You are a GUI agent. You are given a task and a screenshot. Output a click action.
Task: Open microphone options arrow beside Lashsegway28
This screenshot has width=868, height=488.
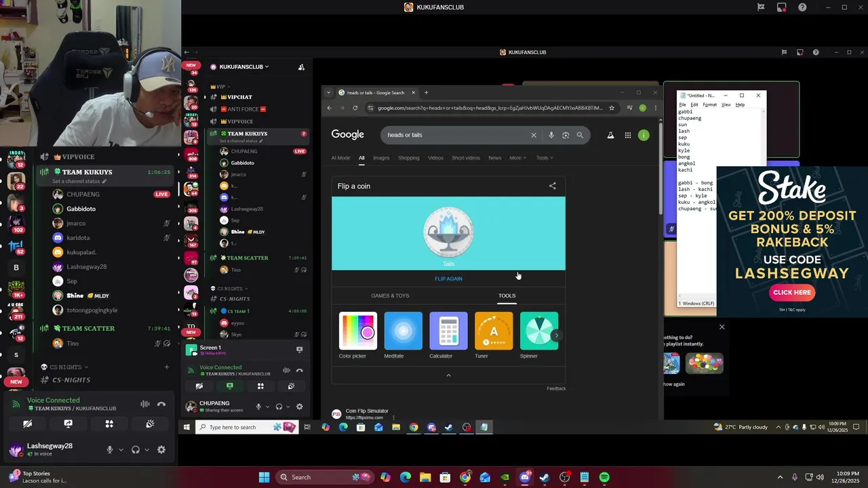[121, 449]
